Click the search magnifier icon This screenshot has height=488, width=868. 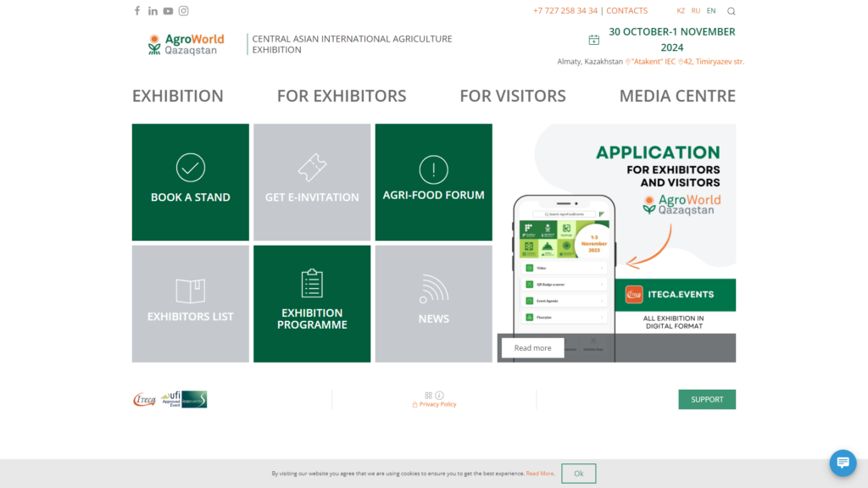coord(732,11)
